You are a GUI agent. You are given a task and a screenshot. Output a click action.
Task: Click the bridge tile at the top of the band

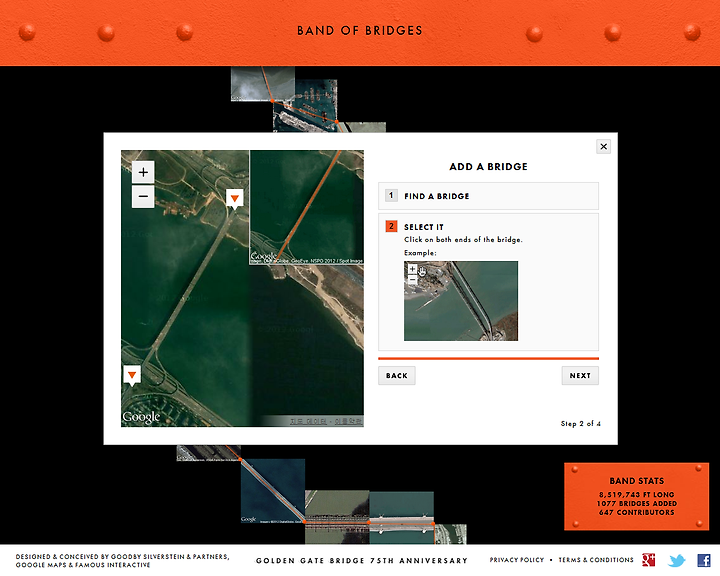coord(263,84)
